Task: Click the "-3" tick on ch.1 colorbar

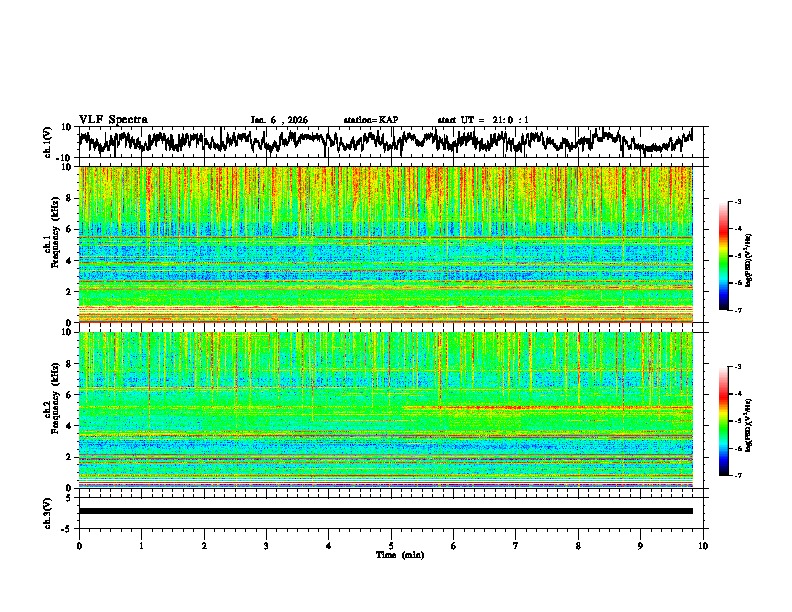Action: click(x=737, y=201)
